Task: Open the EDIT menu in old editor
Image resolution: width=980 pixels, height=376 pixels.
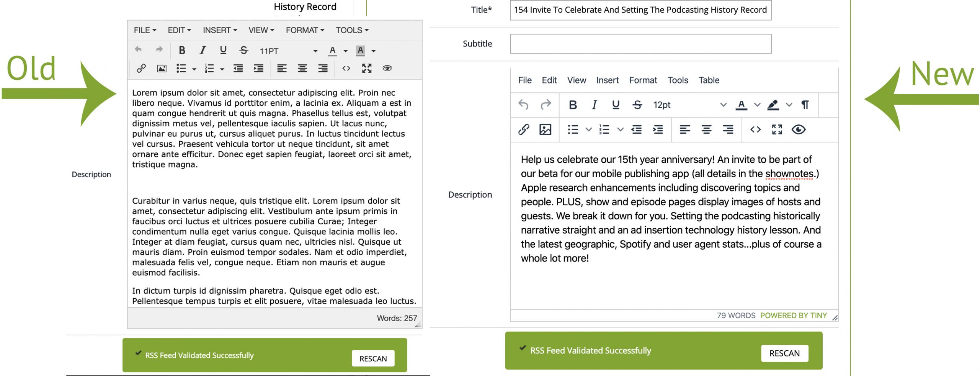Action: (179, 30)
